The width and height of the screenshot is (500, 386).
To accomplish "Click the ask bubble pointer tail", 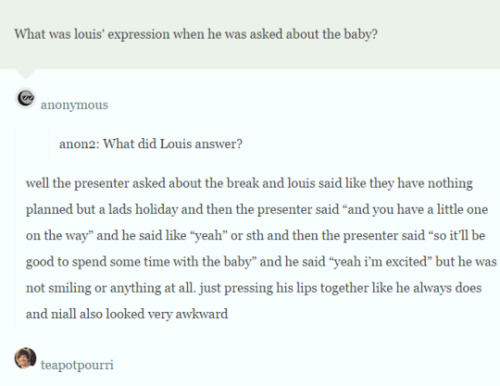I will [25, 74].
